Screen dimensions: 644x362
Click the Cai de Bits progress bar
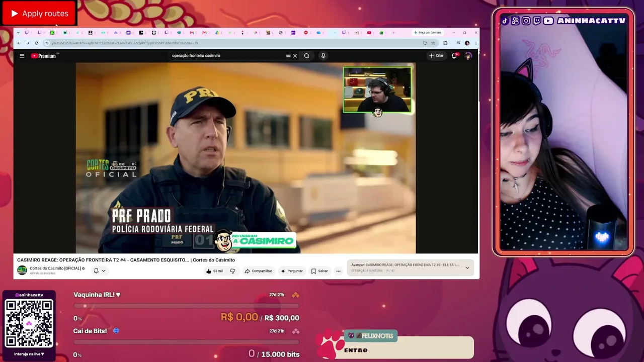tap(186, 342)
